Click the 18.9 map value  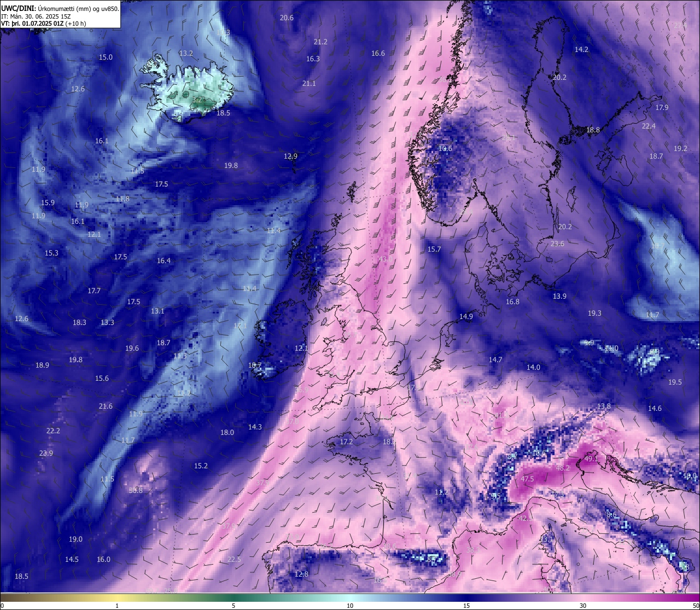42,365
